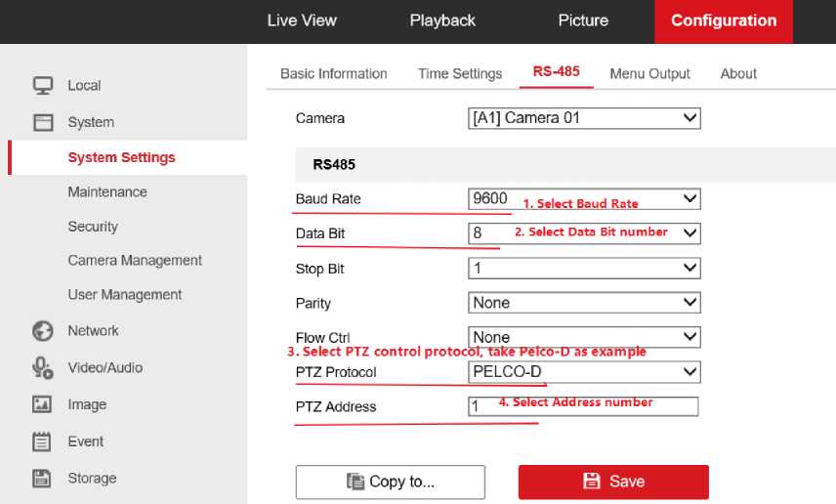Select Camera Management in the sidebar
The width and height of the screenshot is (836, 504).
[135, 261]
